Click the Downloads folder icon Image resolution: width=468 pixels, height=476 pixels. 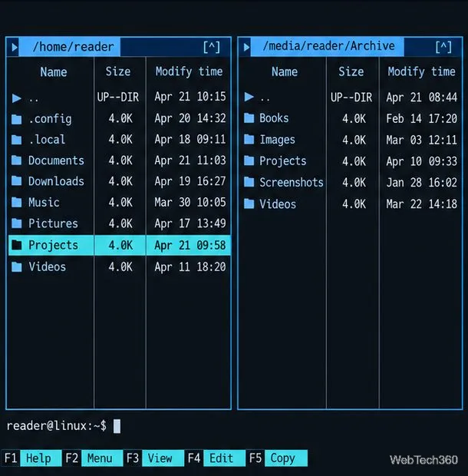pos(17,181)
